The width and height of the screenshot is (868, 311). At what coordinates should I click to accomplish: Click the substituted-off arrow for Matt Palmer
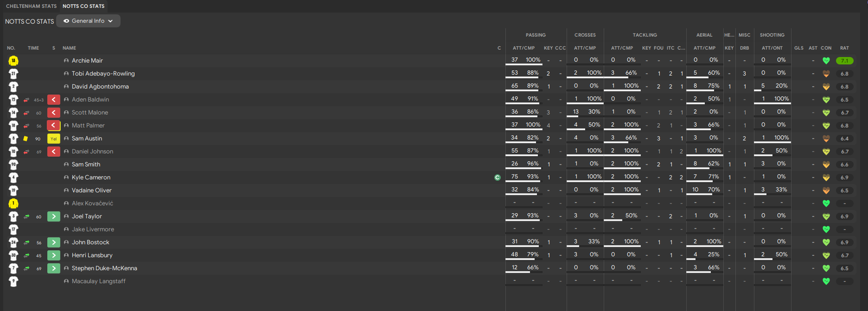(54, 126)
